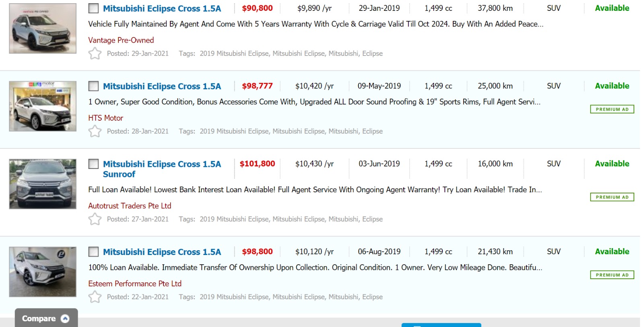644x327 pixels.
Task: Go to Autotrust Traders Pte Ltd page
Action: 130,206
